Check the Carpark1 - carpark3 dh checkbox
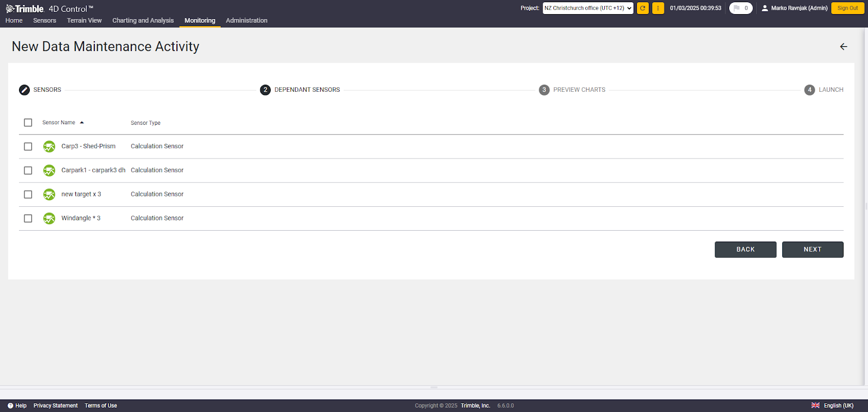Image resolution: width=868 pixels, height=412 pixels. pos(28,170)
